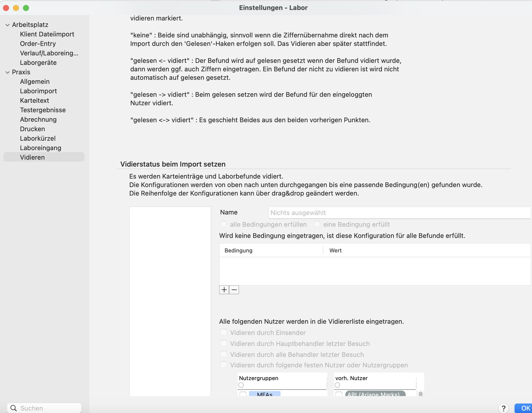This screenshot has height=413, width=532.
Task: Open Klient Dateiimport settings
Action: [47, 34]
